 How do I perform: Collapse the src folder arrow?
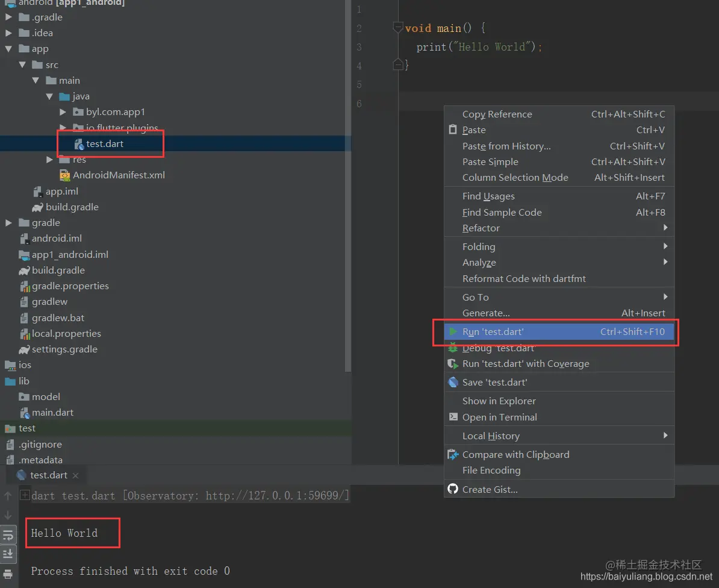tap(22, 64)
